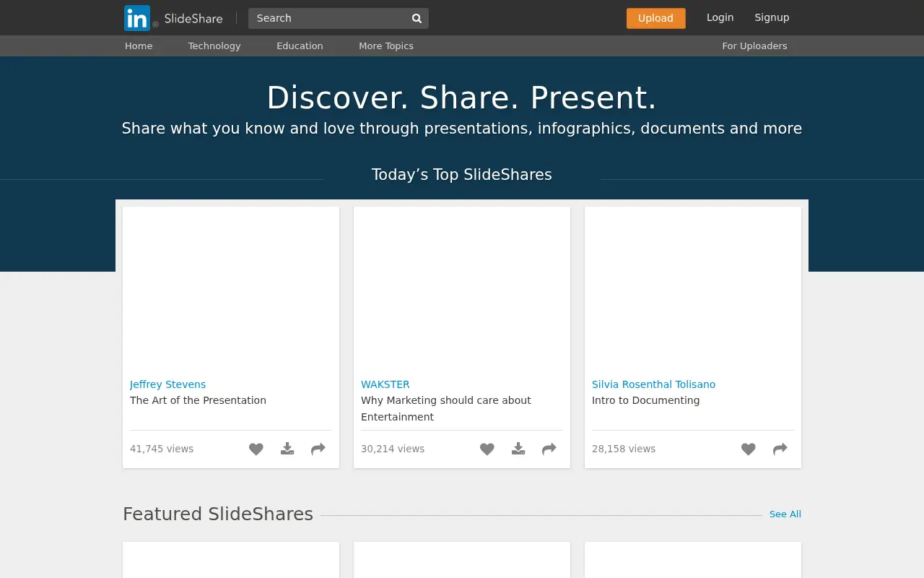924x578 pixels.
Task: Click the 41,745 views count
Action: pos(162,449)
